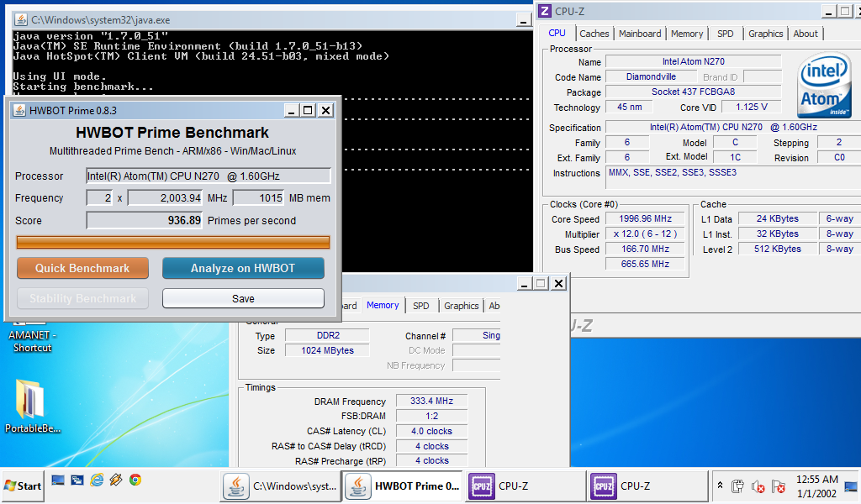The width and height of the screenshot is (861, 504).
Task: Click the Show Desktop quick launch icon
Action: click(x=58, y=480)
